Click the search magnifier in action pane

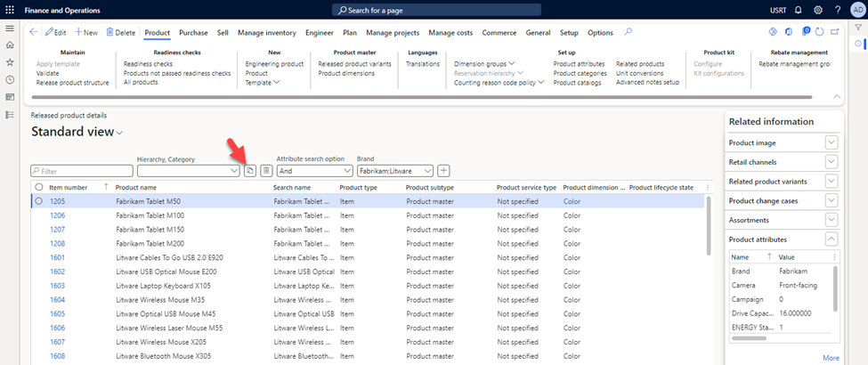[629, 32]
